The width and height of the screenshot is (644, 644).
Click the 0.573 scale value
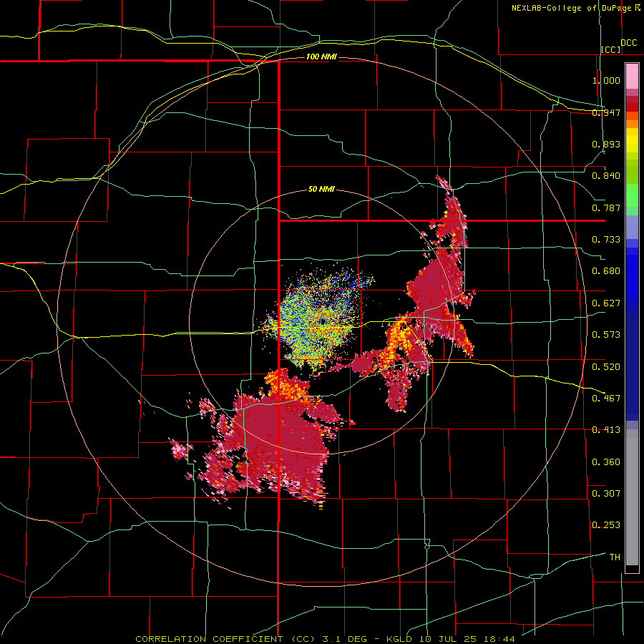[x=606, y=335]
